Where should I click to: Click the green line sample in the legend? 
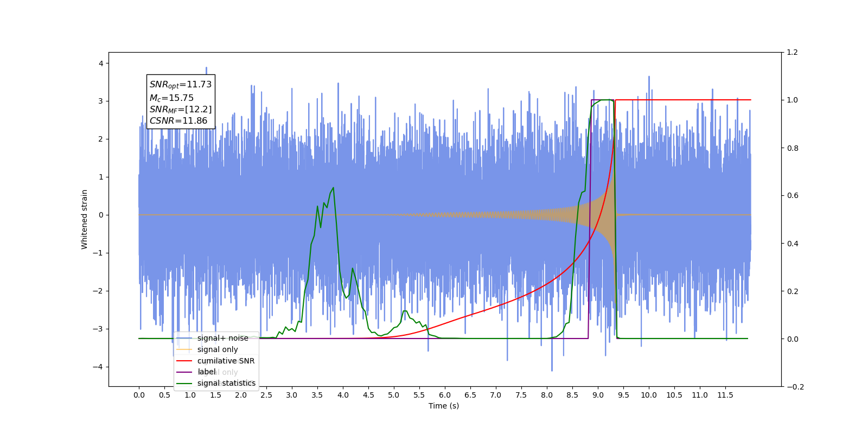[x=184, y=384]
